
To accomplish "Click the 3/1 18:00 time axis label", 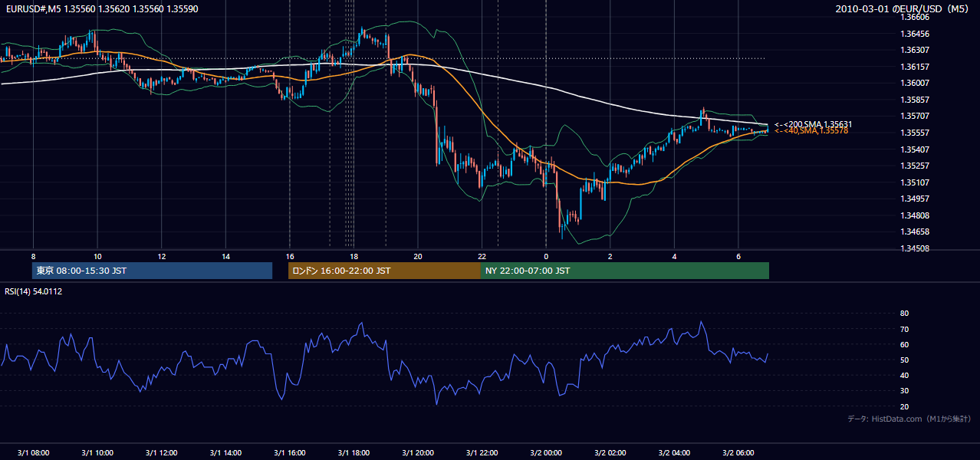I will point(354,453).
